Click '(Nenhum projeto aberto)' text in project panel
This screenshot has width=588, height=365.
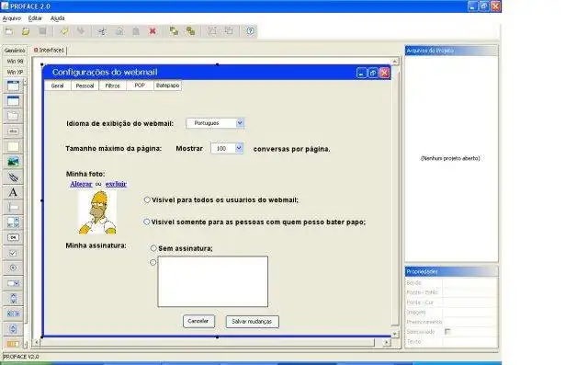click(x=450, y=158)
